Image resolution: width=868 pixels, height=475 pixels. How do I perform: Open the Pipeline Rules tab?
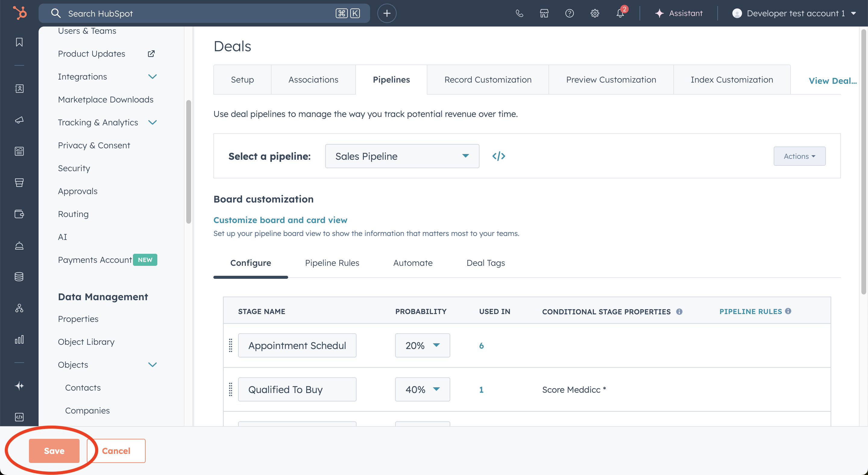click(x=332, y=263)
